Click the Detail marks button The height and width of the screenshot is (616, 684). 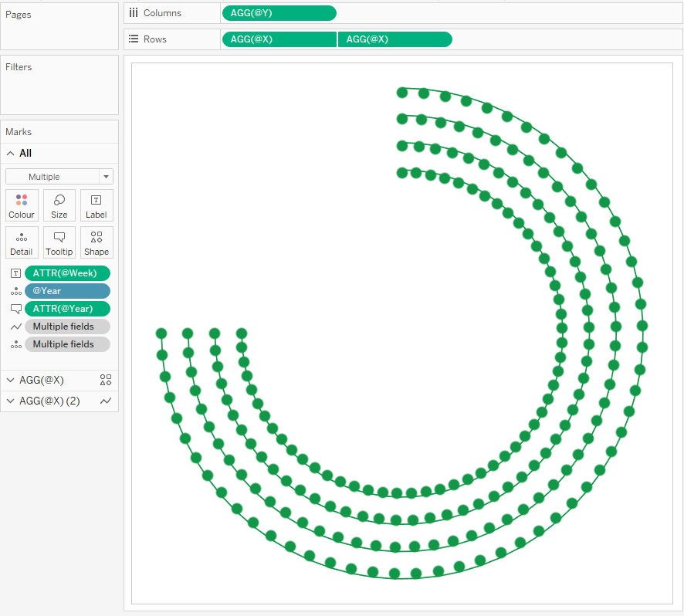click(x=21, y=242)
